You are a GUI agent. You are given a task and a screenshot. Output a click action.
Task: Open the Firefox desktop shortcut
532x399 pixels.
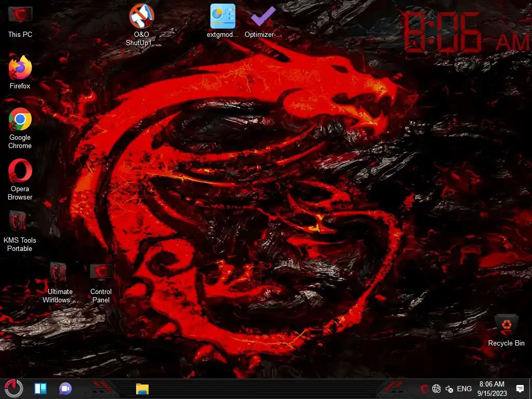[20, 72]
